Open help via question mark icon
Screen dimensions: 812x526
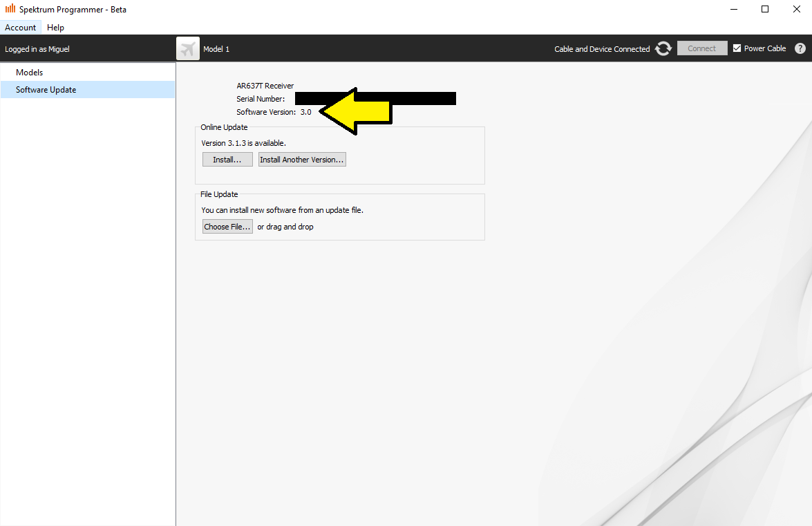tap(800, 48)
